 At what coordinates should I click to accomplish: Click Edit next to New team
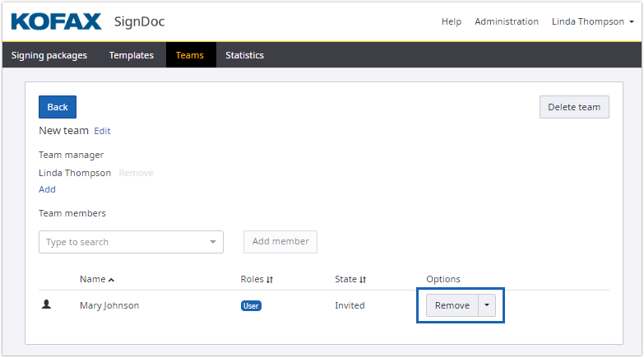(x=102, y=131)
